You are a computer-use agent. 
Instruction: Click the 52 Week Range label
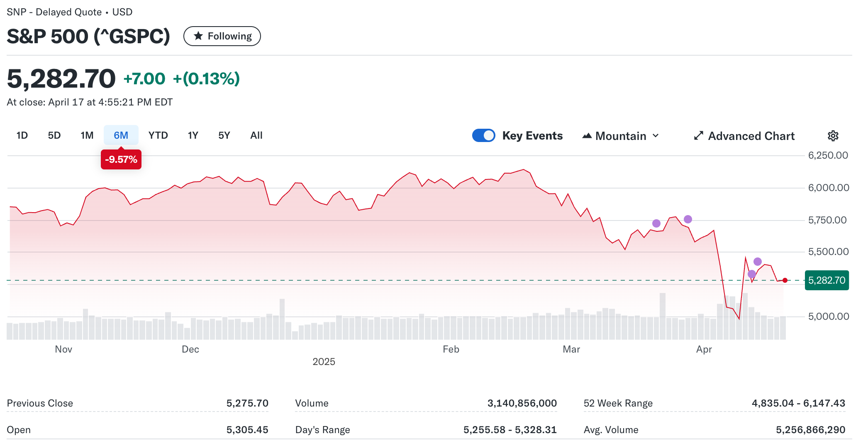(x=618, y=403)
